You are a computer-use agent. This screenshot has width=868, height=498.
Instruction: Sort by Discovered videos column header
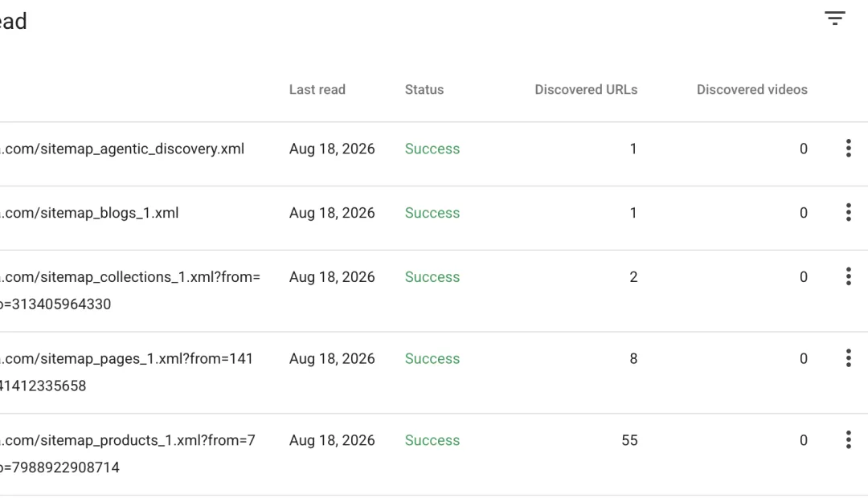[x=751, y=90]
